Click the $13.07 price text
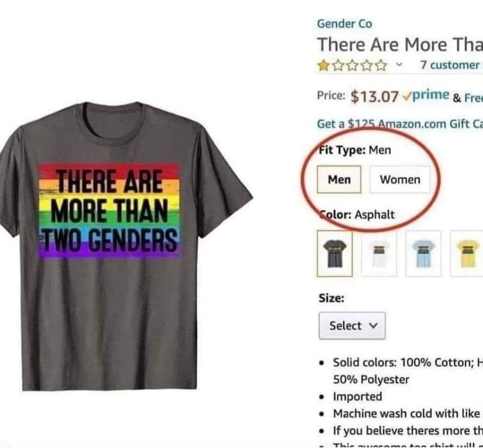 375,96
